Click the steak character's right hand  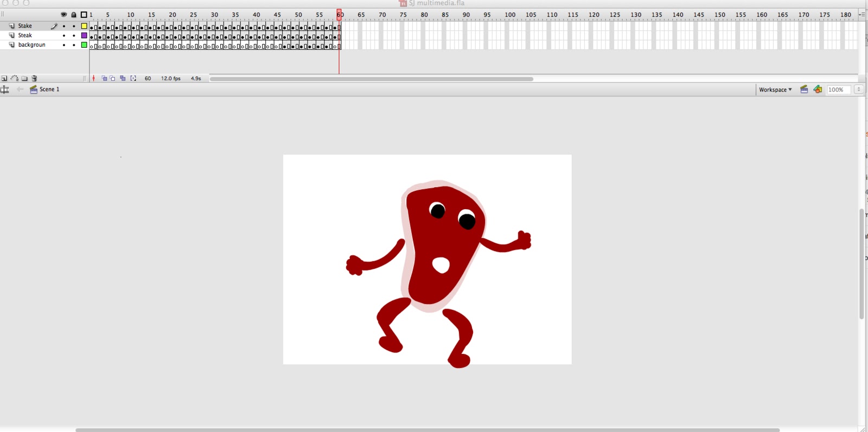[524, 240]
